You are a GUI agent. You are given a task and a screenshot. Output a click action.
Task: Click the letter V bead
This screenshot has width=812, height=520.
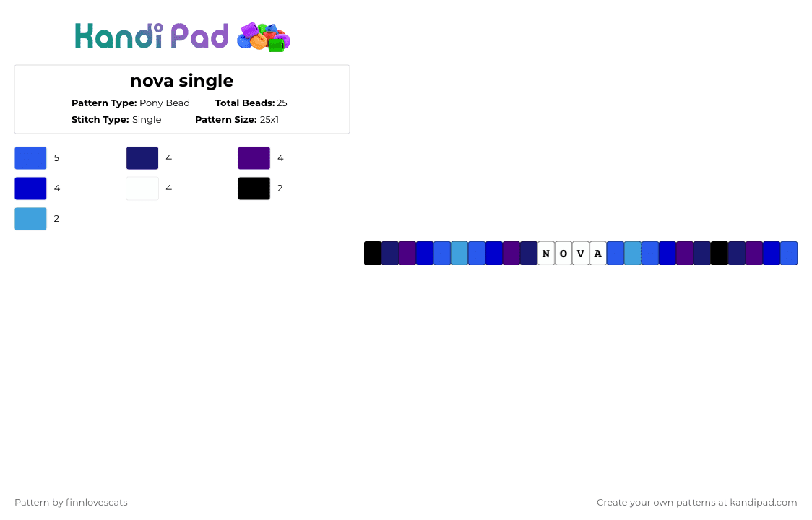[x=581, y=253]
